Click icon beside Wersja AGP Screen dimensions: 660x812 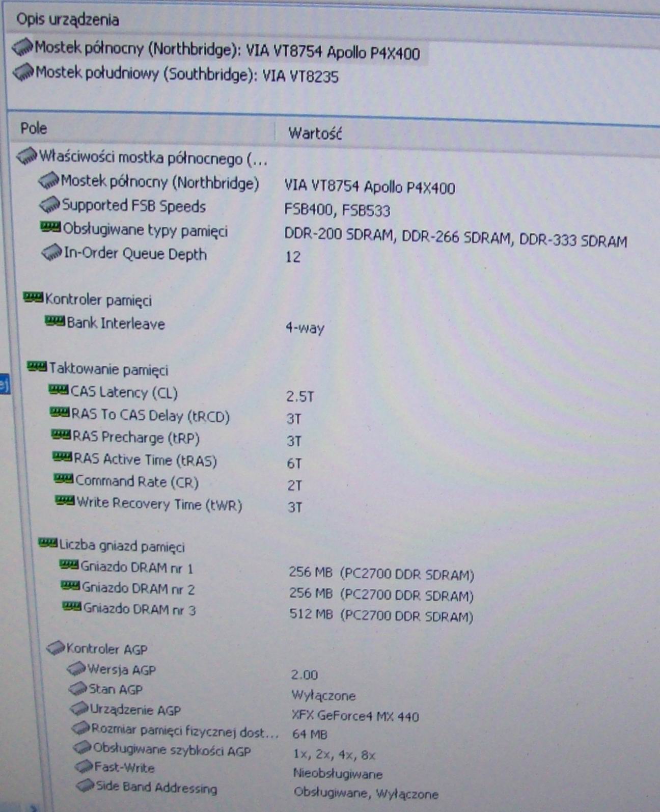coord(77,668)
